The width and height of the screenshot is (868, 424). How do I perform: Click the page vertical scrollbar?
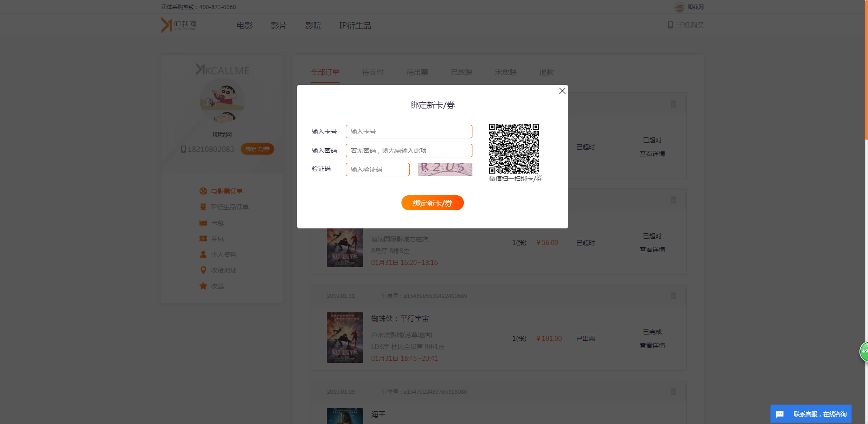pyautogui.click(x=866, y=70)
